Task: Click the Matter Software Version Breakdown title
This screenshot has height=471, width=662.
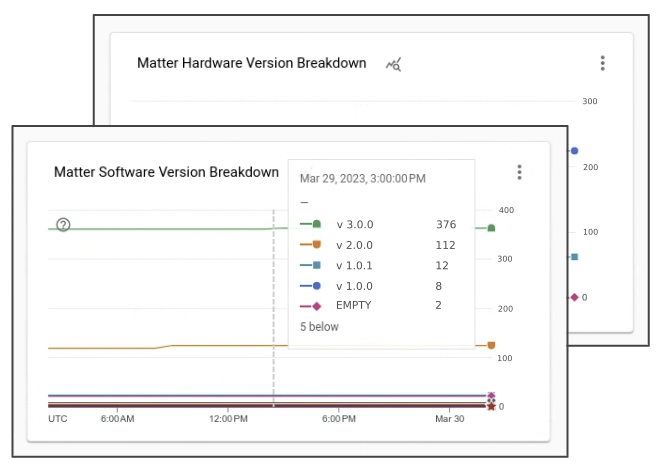Action: (166, 172)
